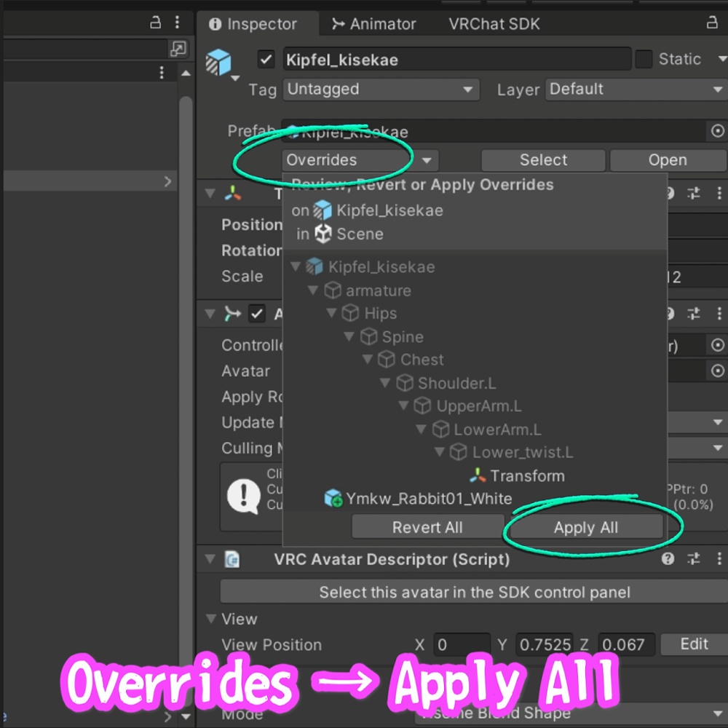
Task: Open the Tag dropdown showing Untagged
Action: click(x=381, y=89)
